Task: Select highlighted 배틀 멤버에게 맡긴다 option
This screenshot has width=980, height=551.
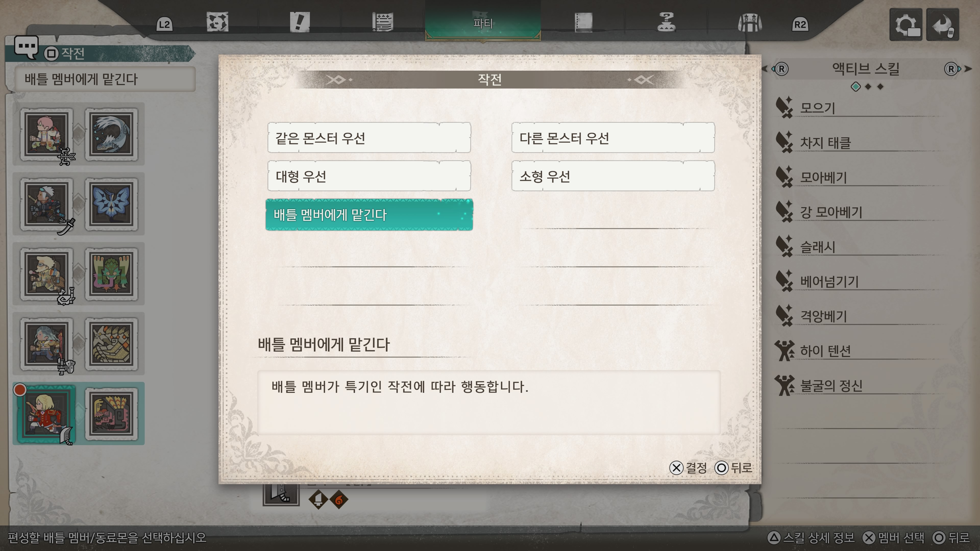Action: (x=369, y=215)
